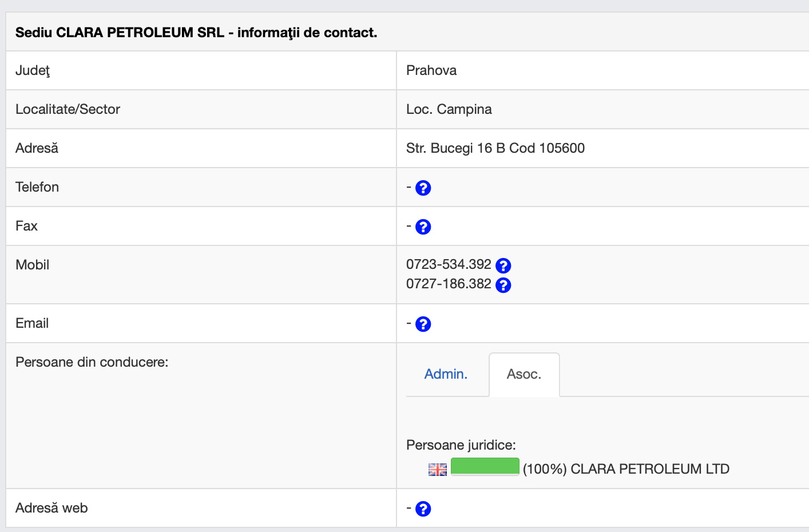Click the second mobile number 0727-186.382
809x532 pixels.
(449, 284)
